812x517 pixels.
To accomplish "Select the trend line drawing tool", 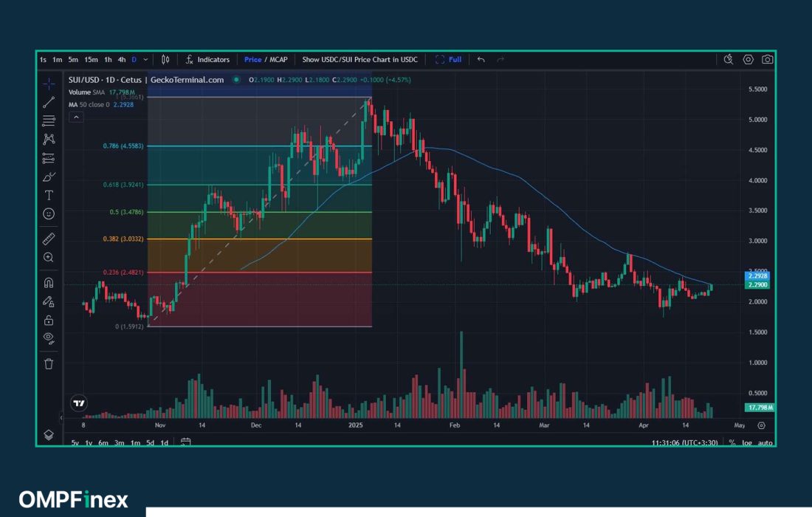I will [49, 102].
